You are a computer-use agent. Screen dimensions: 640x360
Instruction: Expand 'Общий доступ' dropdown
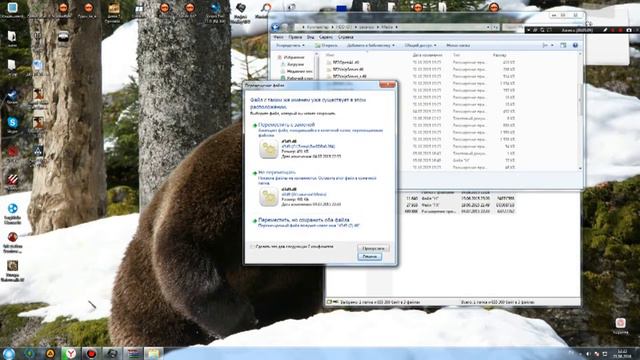point(420,45)
